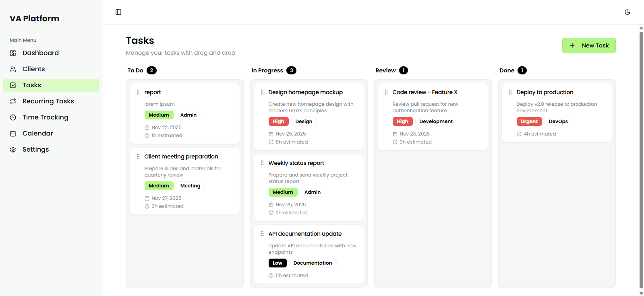This screenshot has width=644, height=296.
Task: Collapse the sidebar using the panel icon
Action: (118, 12)
